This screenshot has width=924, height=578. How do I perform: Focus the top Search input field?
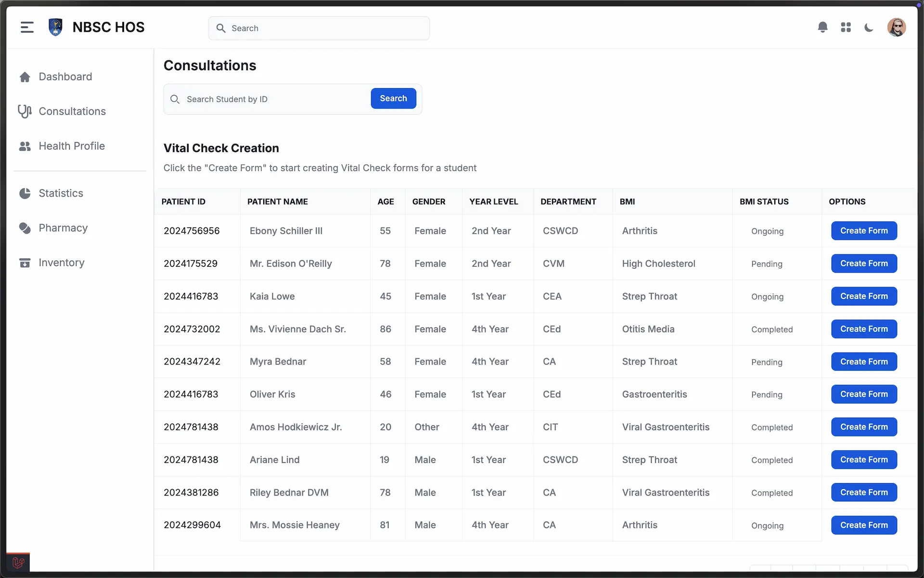click(x=319, y=28)
